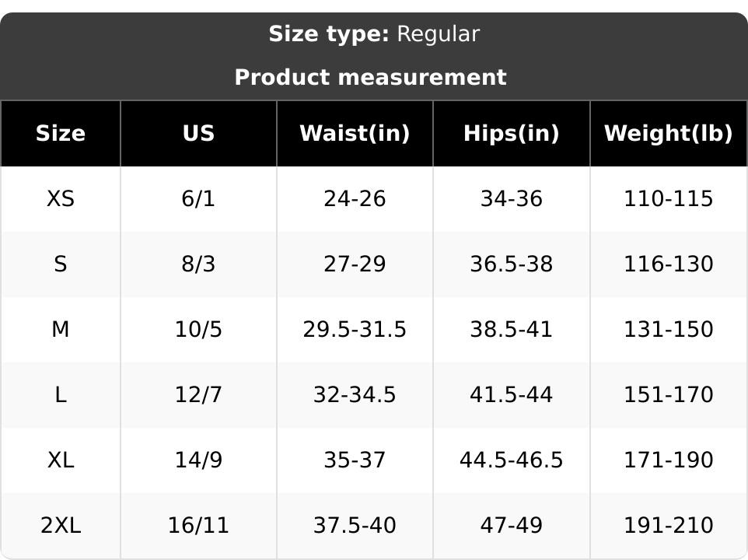This screenshot has width=748, height=560.
Task: Select weight range 191-210
Action: click(668, 526)
